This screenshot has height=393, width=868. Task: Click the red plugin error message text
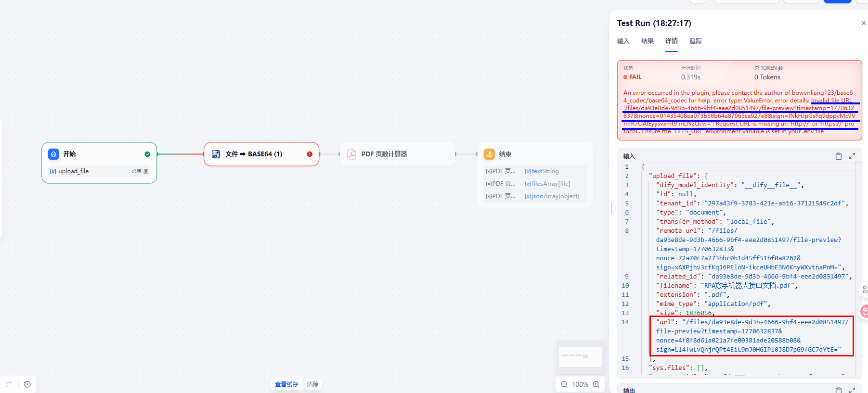(x=739, y=112)
